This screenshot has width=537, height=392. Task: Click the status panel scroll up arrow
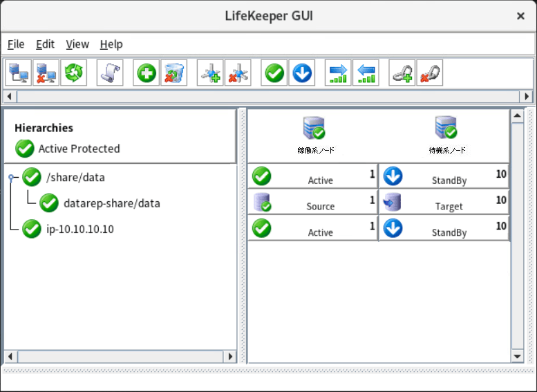(517, 116)
